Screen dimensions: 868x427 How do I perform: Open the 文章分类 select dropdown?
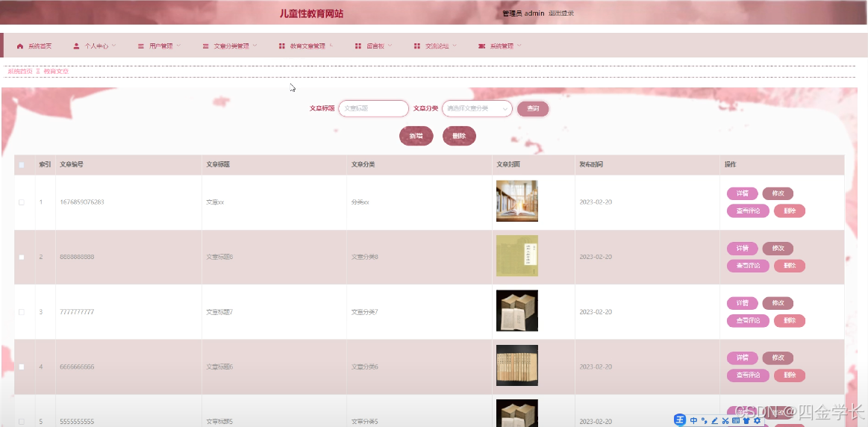click(477, 108)
